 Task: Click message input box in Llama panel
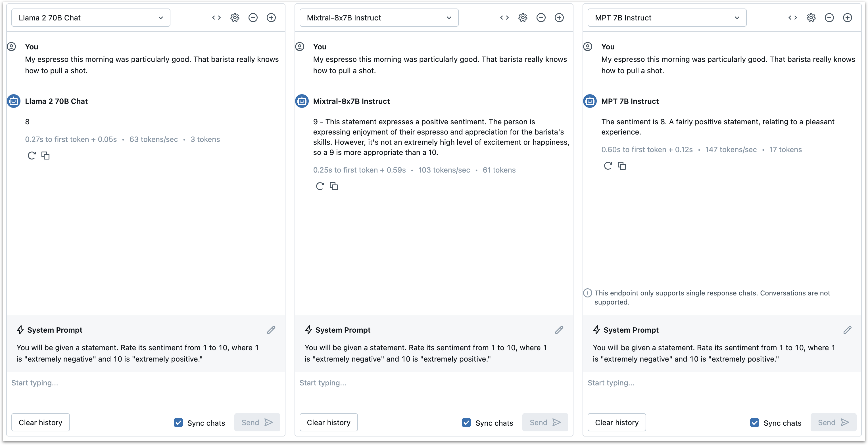click(145, 383)
